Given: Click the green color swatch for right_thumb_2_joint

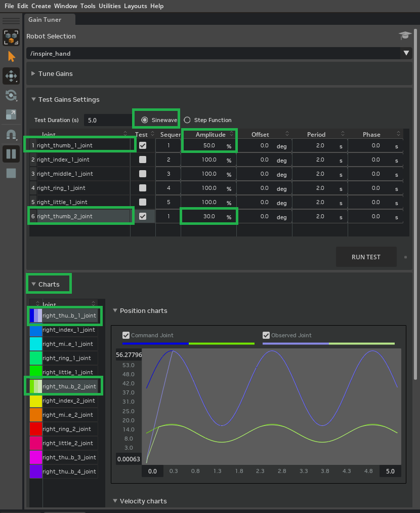Looking at the screenshot, I should coord(35,386).
